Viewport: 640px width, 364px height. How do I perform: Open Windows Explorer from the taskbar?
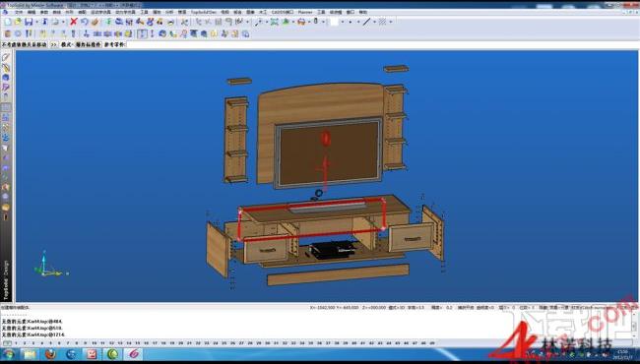tap(30, 354)
